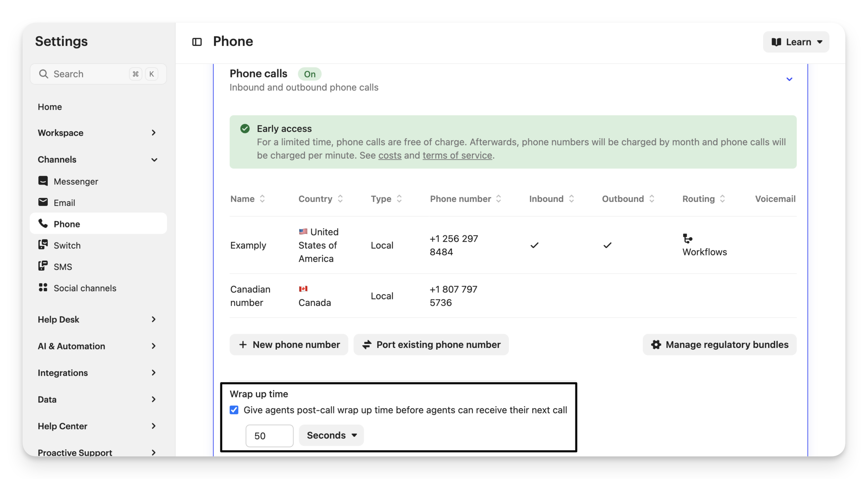This screenshot has height=479, width=868.
Task: Click the swap arrows icon on Port existing number
Action: click(367, 345)
